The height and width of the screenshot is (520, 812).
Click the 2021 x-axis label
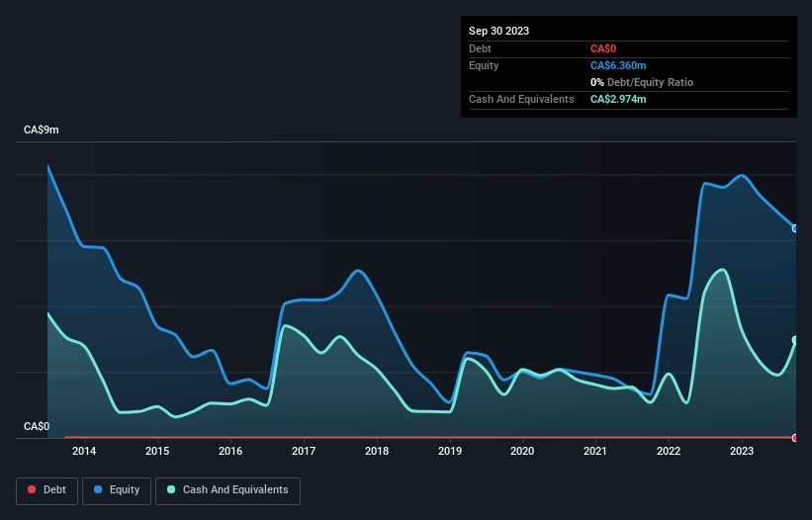pos(595,451)
